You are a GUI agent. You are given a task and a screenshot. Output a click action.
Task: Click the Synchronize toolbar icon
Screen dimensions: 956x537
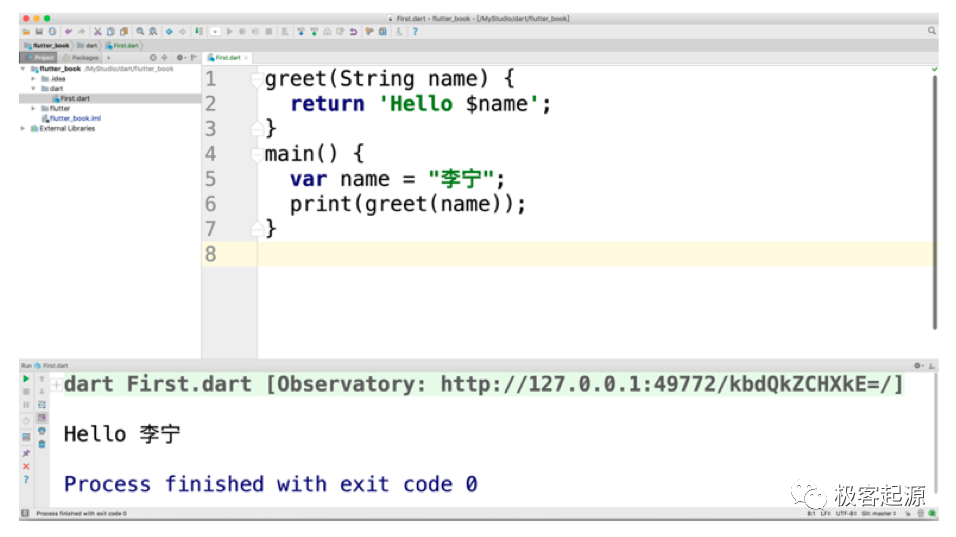point(52,32)
